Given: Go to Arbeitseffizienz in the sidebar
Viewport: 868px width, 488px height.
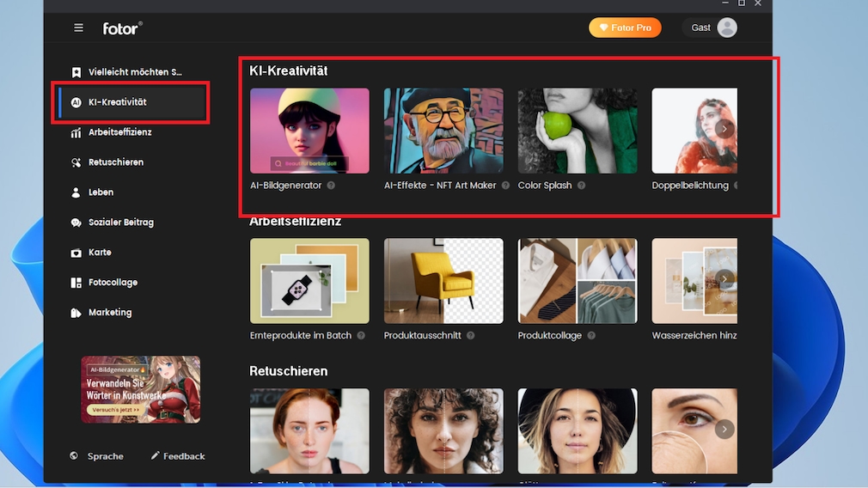Looking at the screenshot, I should 119,132.
